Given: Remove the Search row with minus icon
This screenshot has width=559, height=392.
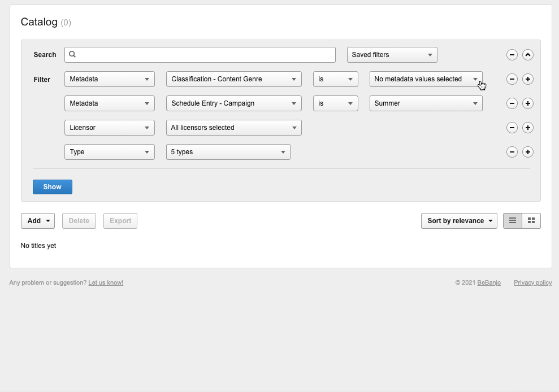Looking at the screenshot, I should point(512,55).
